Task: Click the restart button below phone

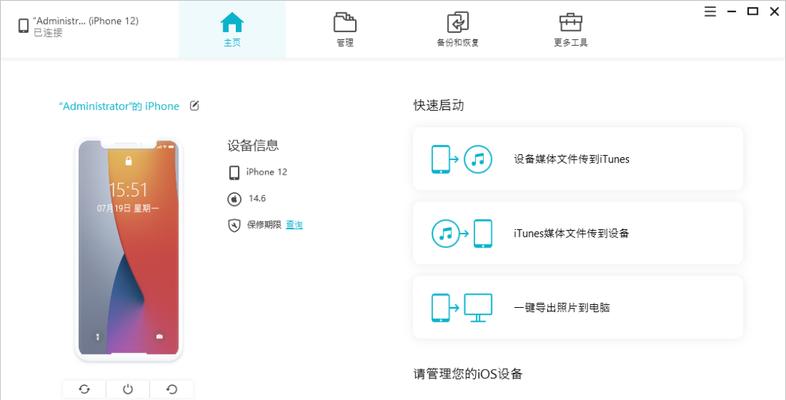Action: (x=171, y=389)
